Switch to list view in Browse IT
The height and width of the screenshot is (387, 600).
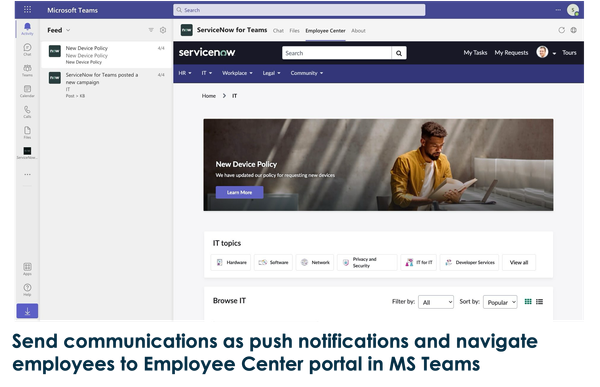[540, 302]
